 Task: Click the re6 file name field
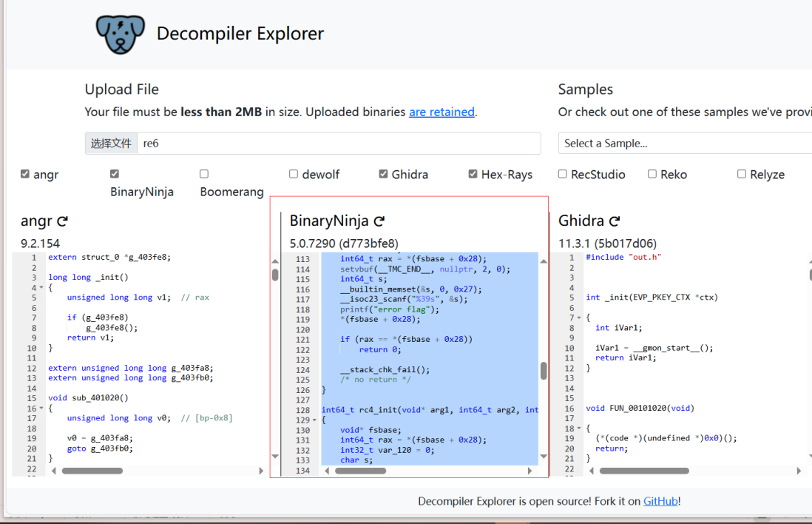(x=339, y=143)
